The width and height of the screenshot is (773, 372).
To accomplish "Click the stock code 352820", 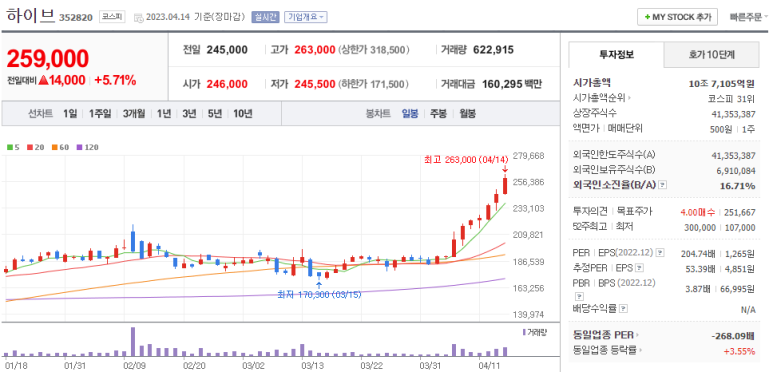I will pos(76,18).
